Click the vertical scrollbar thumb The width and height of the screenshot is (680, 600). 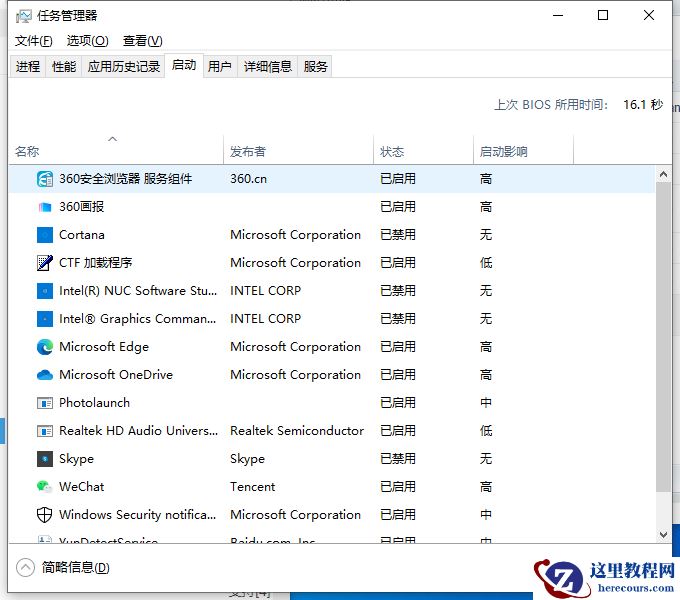tap(663, 337)
